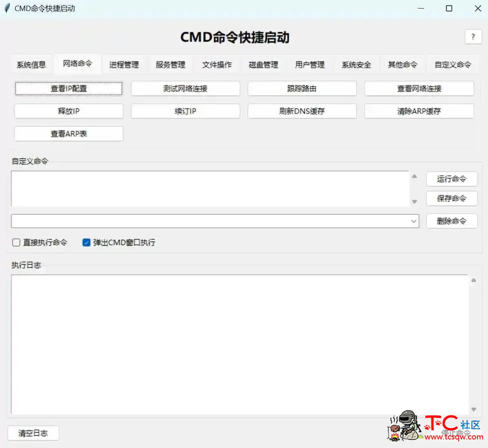Disable the 弹出CMD窗口执行 checkbox
The image size is (488, 448).
click(x=86, y=242)
